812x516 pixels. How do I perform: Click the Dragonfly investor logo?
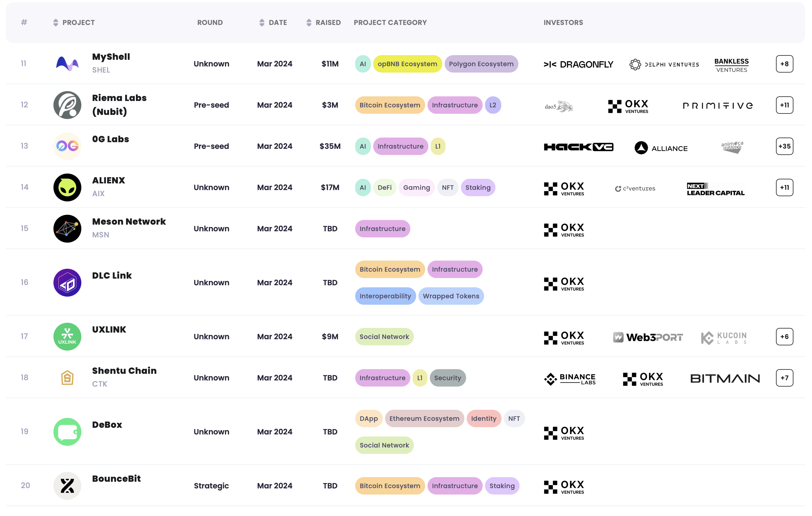click(578, 64)
